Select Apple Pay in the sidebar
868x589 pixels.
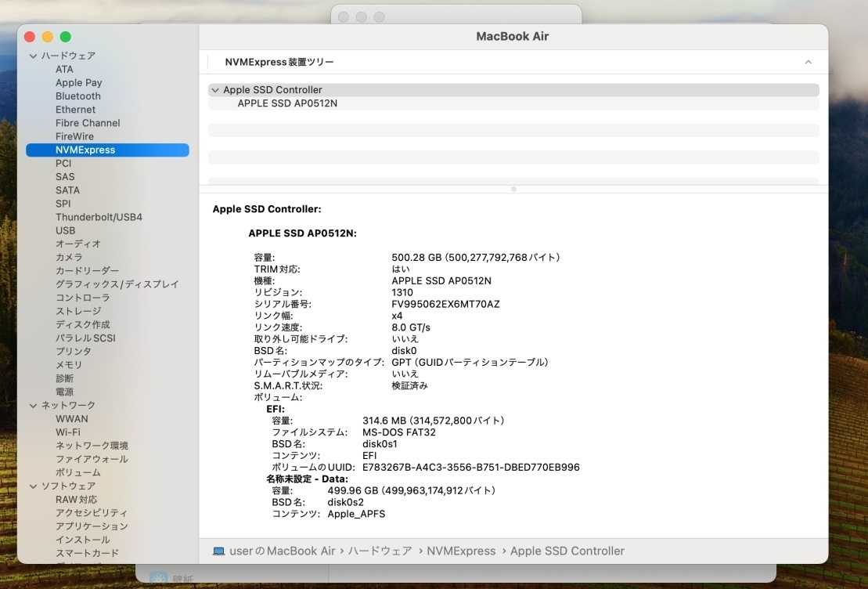[x=78, y=82]
